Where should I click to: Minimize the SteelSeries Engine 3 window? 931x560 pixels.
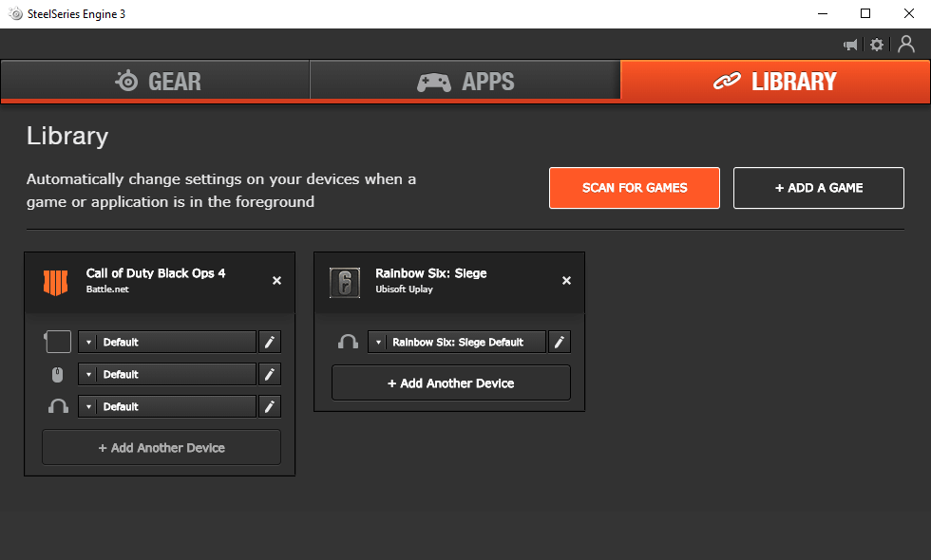823,13
